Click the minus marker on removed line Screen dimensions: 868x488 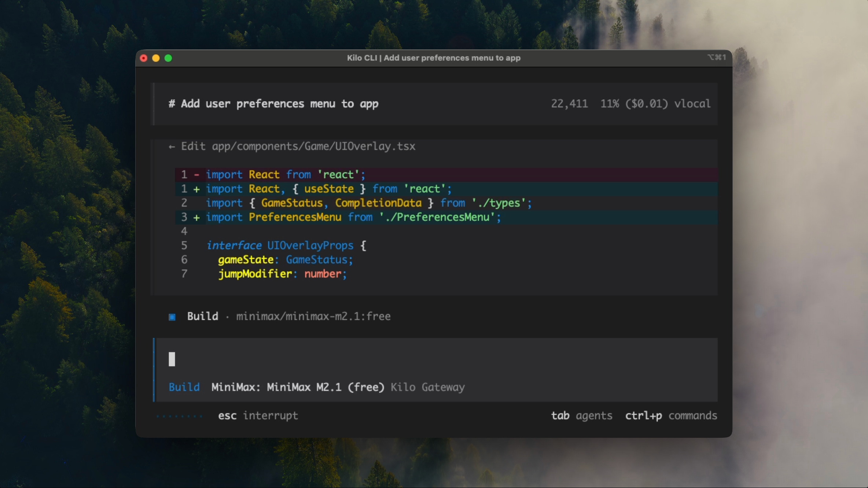point(197,175)
